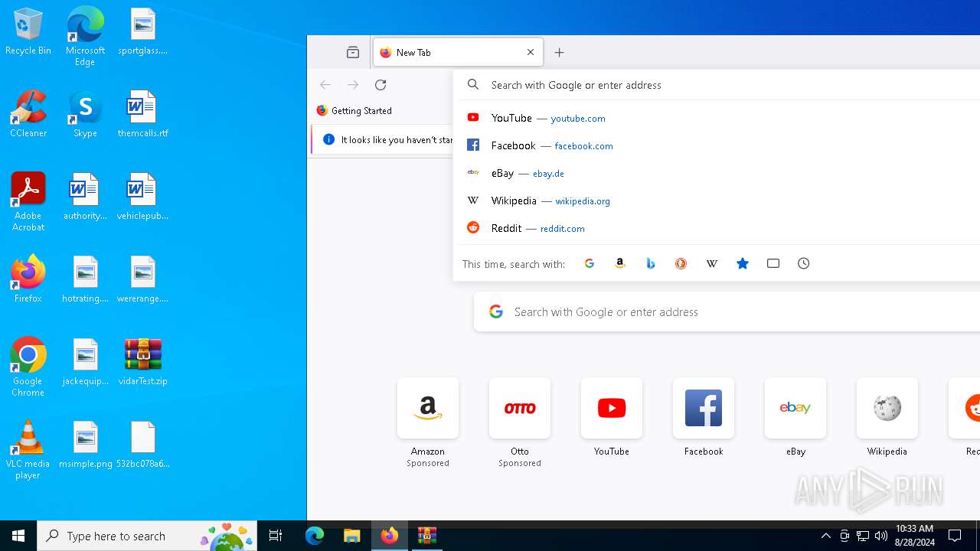Search this time with Wikipedia icon
This screenshot has width=980, height=551.
coord(712,263)
